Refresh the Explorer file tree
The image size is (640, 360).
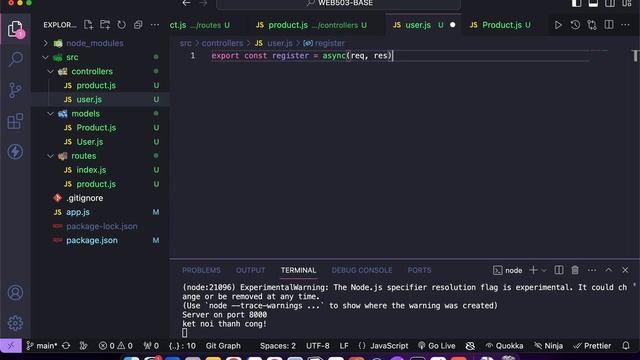pyautogui.click(x=122, y=25)
